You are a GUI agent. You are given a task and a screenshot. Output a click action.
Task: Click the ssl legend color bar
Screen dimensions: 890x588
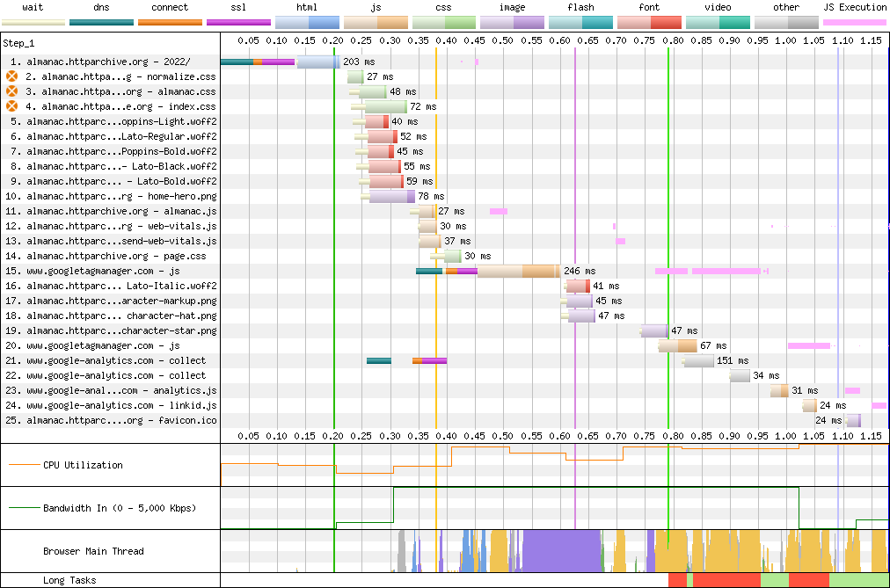[x=238, y=22]
